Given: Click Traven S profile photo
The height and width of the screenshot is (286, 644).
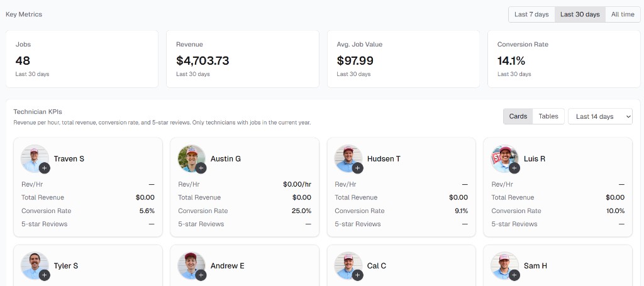Looking at the screenshot, I should tap(33, 157).
